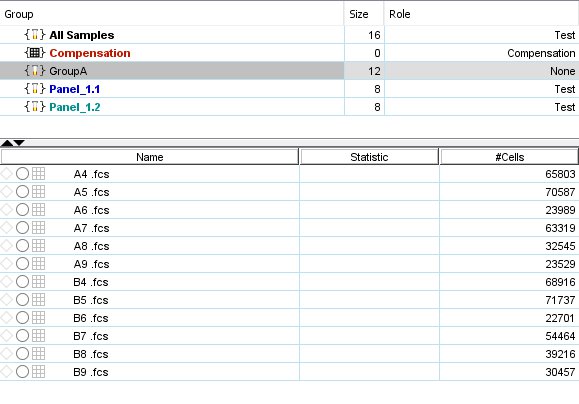579x404 pixels.
Task: Select the Panel_1.2 group name
Action: pyautogui.click(x=75, y=107)
